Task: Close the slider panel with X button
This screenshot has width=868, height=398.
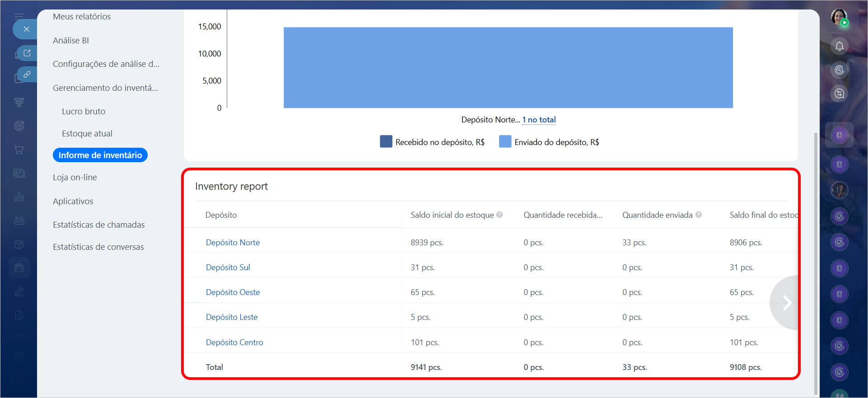Action: (26, 29)
